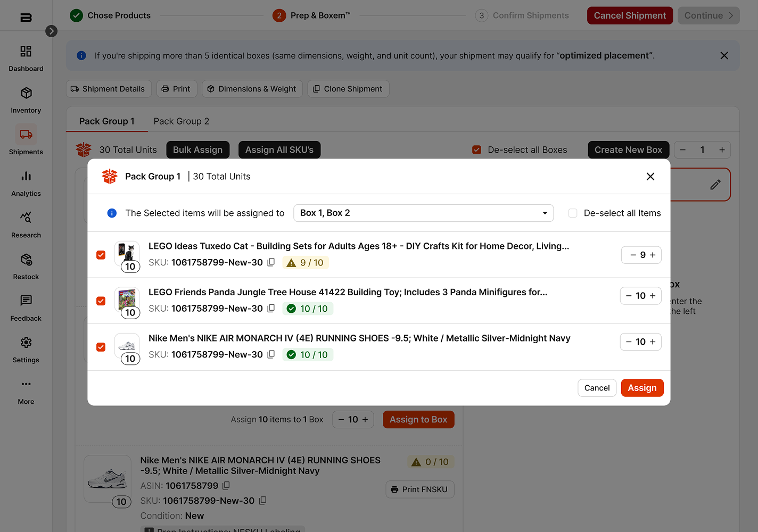Go to Prep & Boxem step
The image size is (758, 532).
(x=311, y=15)
